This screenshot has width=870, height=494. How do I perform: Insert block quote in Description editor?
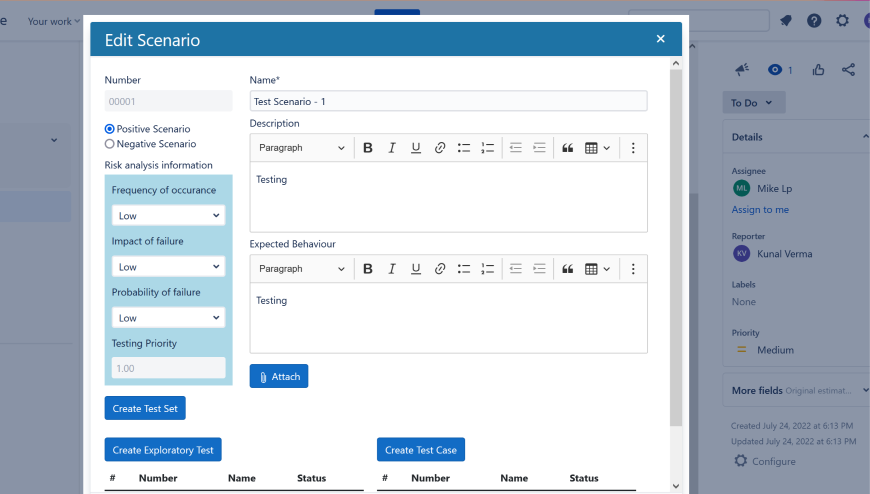click(x=568, y=148)
